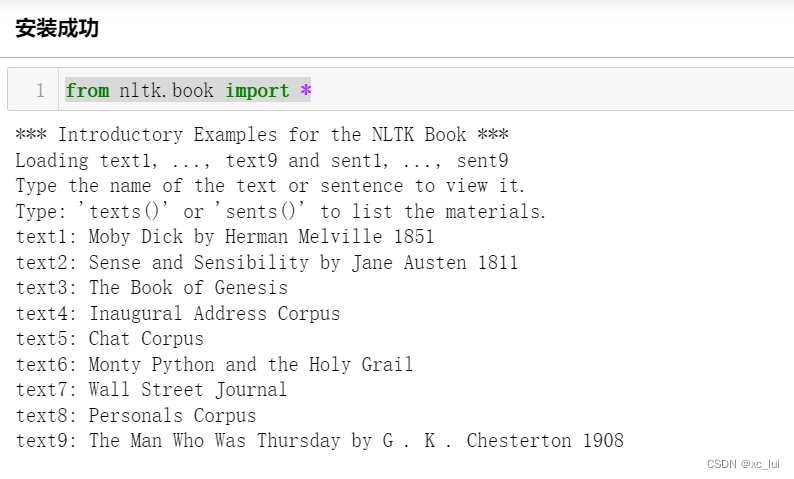Click 'text1: Moby Dick by Herman Melville 1851'
Image resolution: width=794 pixels, height=479 pixels.
[225, 236]
